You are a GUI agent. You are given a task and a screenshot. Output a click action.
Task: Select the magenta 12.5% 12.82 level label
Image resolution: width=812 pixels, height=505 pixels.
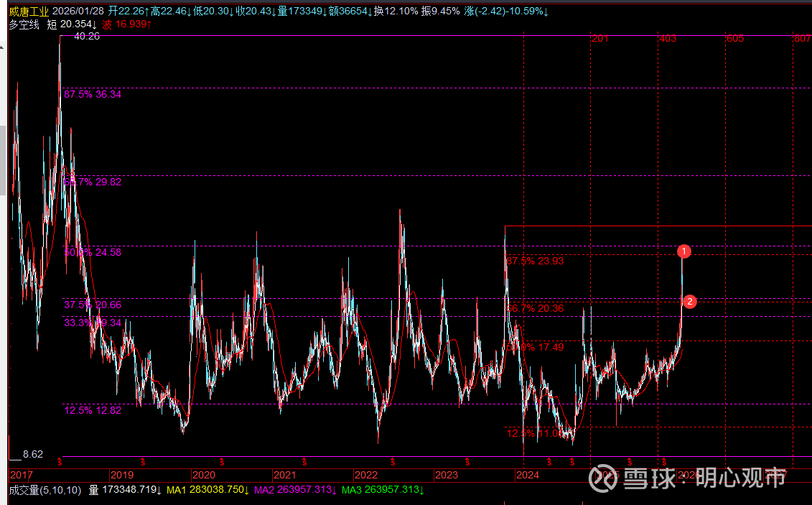(93, 410)
